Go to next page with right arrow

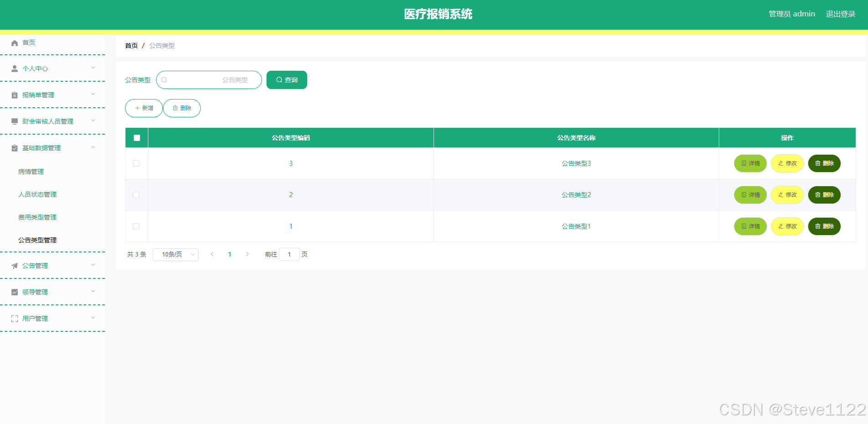247,254
